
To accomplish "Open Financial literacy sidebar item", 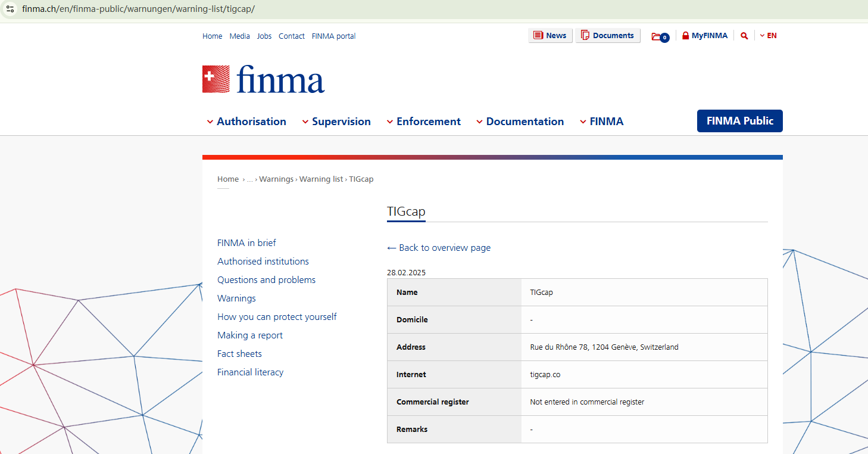I will coord(250,372).
